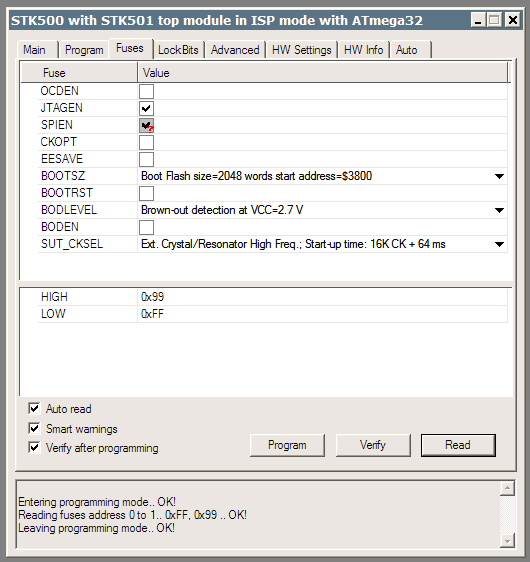This screenshot has width=530, height=562.
Task: Click the Fuse column header
Action: coord(79,73)
